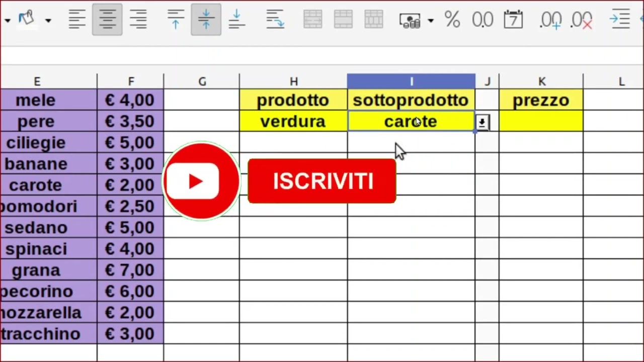The image size is (644, 362).
Task: Apply Format as Date icon
Action: [x=513, y=20]
